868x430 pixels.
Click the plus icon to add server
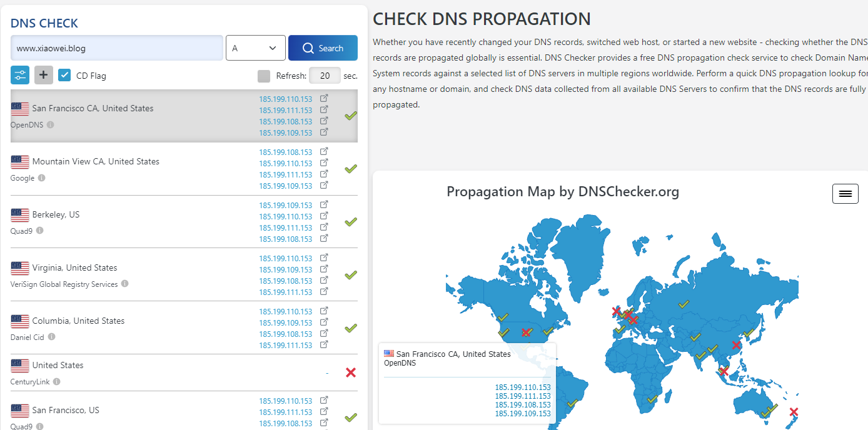point(43,76)
